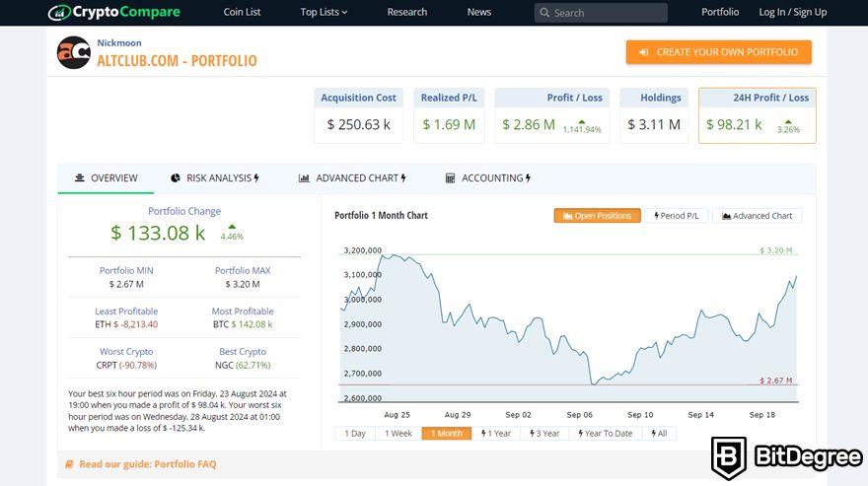868x486 pixels.
Task: Click the CryptoCompare logo icon
Action: pos(58,12)
